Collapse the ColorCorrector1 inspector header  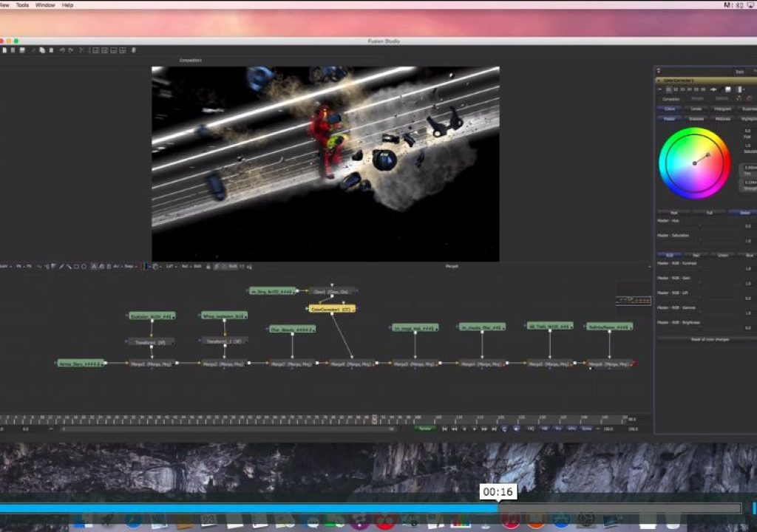[659, 80]
